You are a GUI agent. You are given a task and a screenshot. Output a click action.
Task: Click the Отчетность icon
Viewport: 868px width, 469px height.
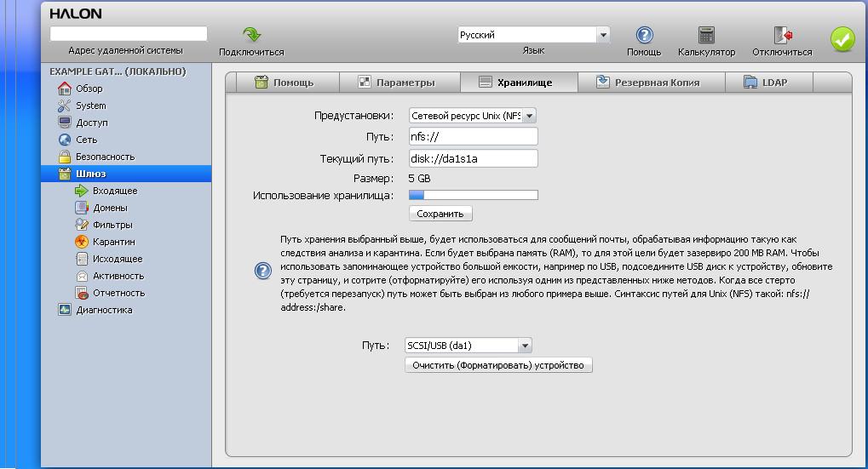82,293
